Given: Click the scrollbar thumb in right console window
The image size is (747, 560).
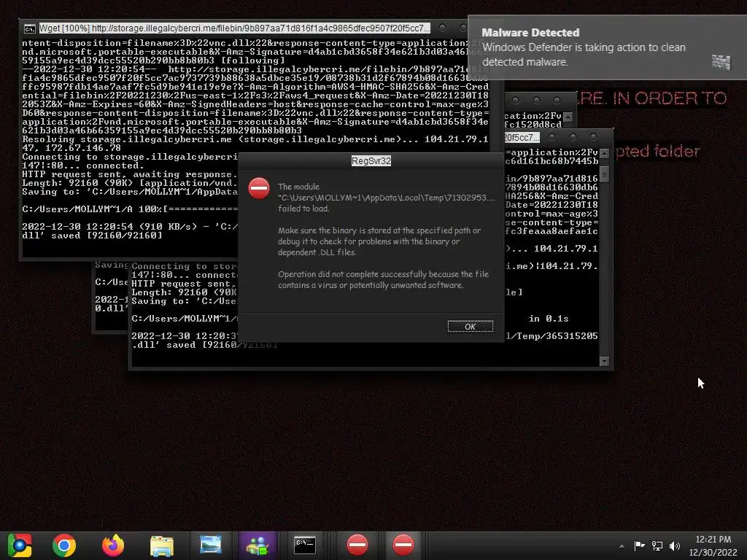Looking at the screenshot, I should [x=604, y=174].
